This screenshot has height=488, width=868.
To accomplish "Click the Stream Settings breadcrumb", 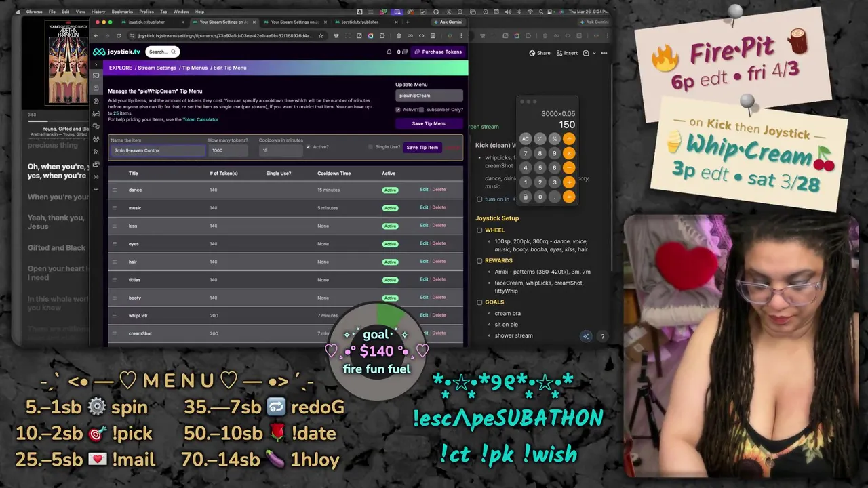I will click(157, 68).
